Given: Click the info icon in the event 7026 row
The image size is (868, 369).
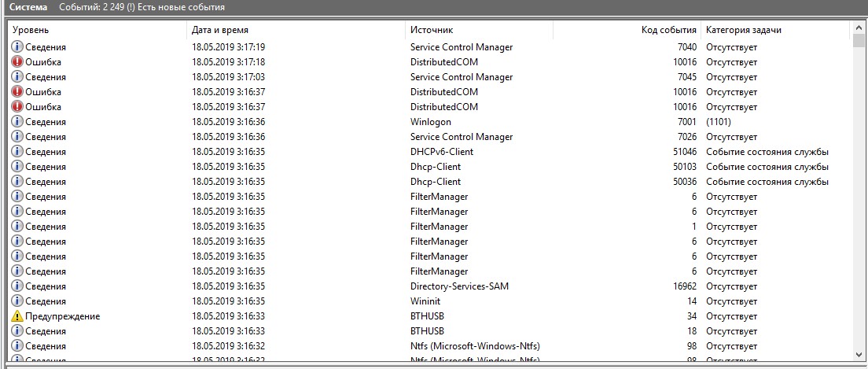Looking at the screenshot, I should (18, 137).
